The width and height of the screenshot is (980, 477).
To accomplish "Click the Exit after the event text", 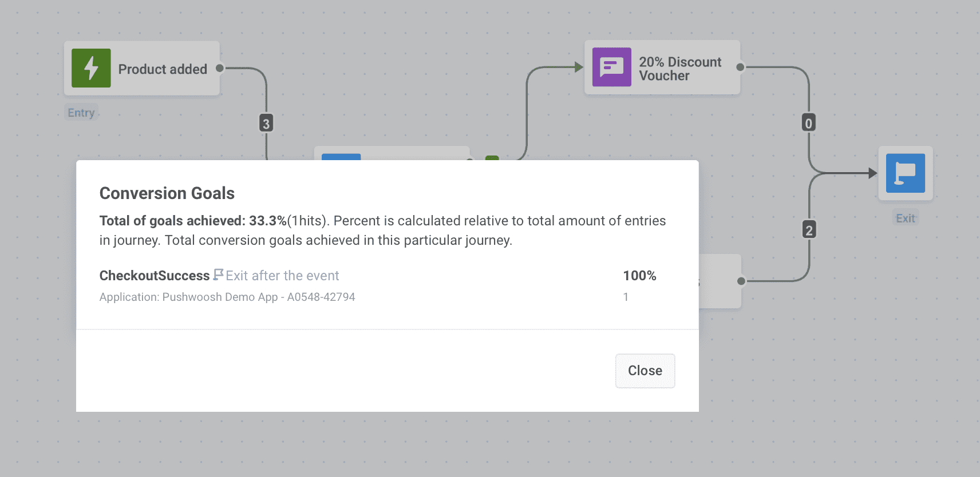I will point(282,276).
